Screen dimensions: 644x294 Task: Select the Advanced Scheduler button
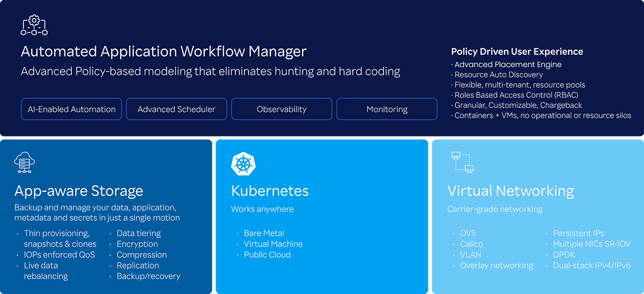(176, 109)
